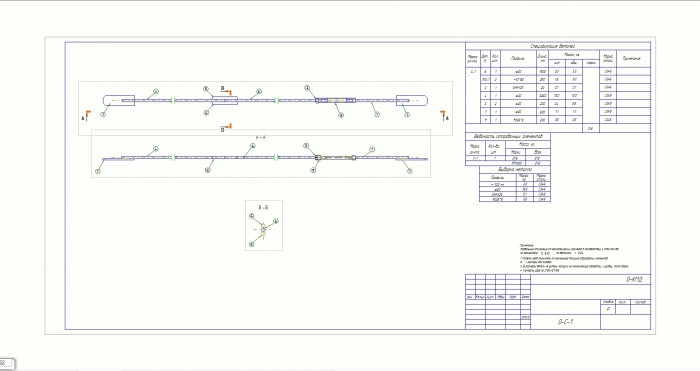Select the notes text block above title block

coord(575,258)
